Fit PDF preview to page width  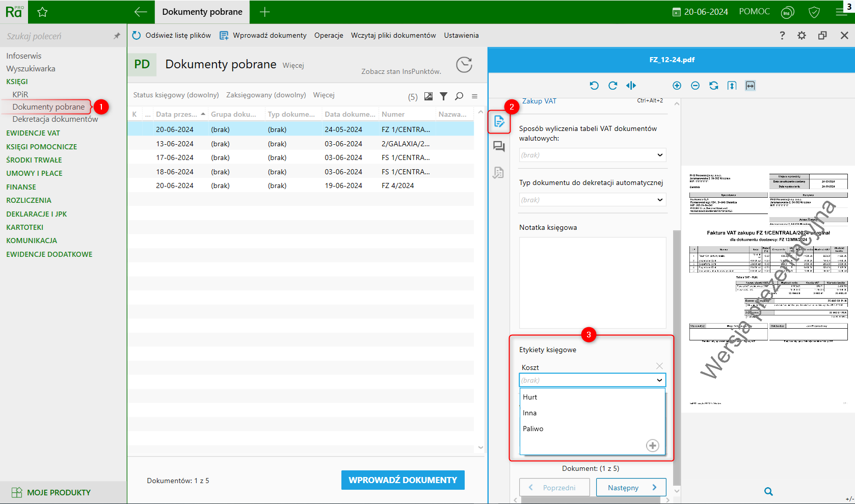coord(750,86)
